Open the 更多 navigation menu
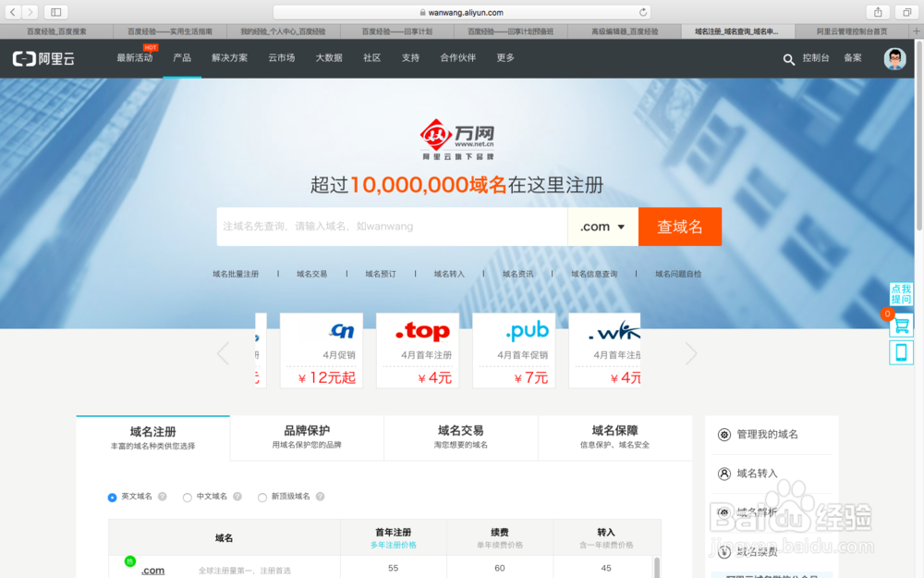This screenshot has width=924, height=578. pyautogui.click(x=505, y=57)
